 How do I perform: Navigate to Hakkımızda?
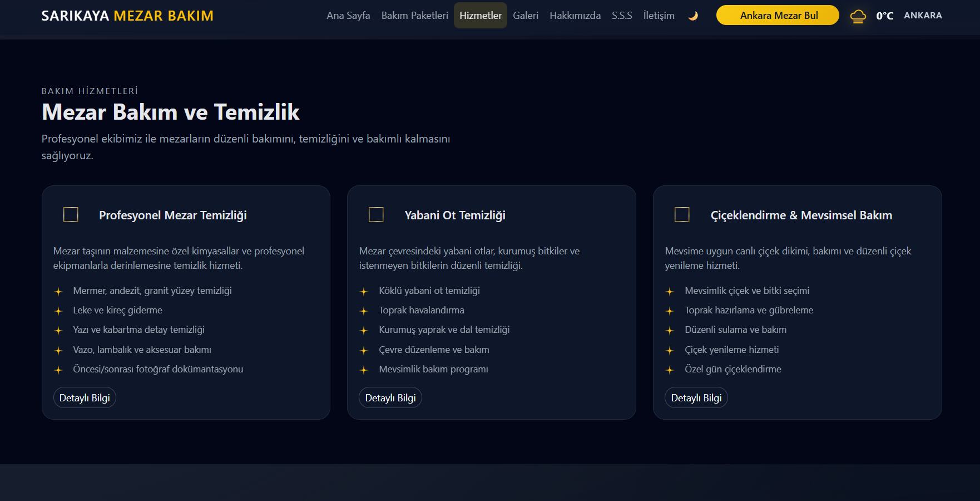[x=575, y=16]
